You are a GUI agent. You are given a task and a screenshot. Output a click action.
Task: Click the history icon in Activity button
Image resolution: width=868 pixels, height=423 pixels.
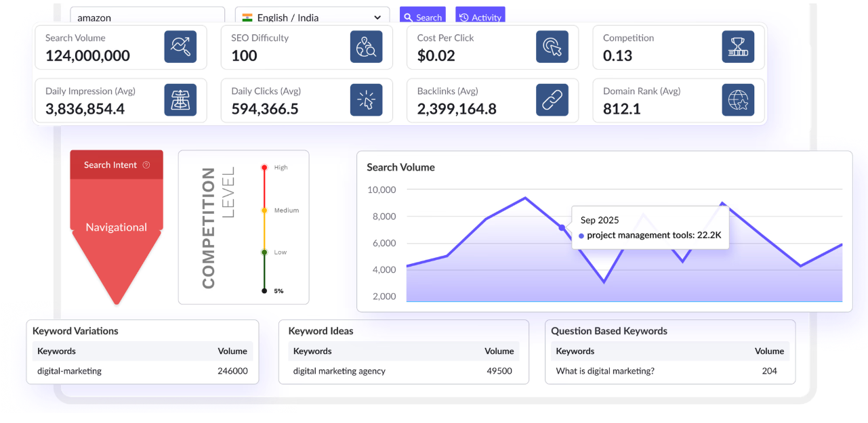tap(464, 18)
